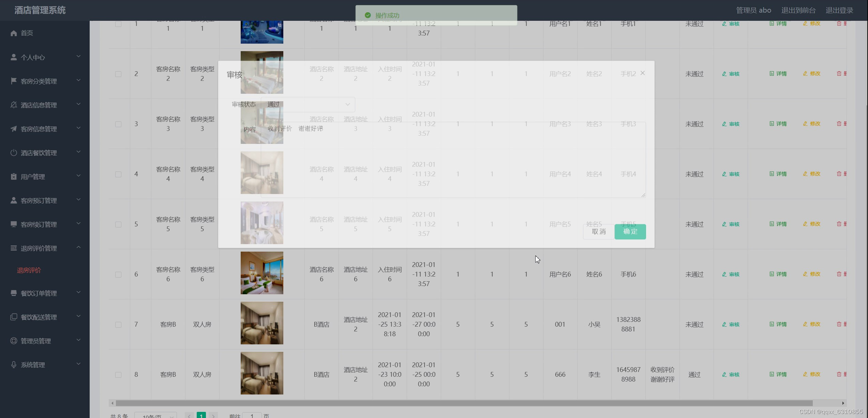Screen dimensions: 868x418
Task: Select the checkbox on row 8
Action: [x=118, y=374]
